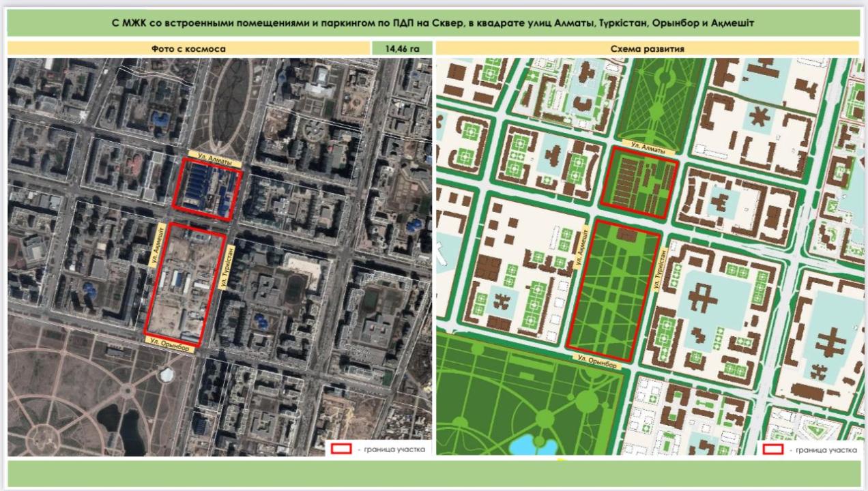
Task: Click the 'Ул. Алматы' label on satellite photo
Action: (x=216, y=159)
